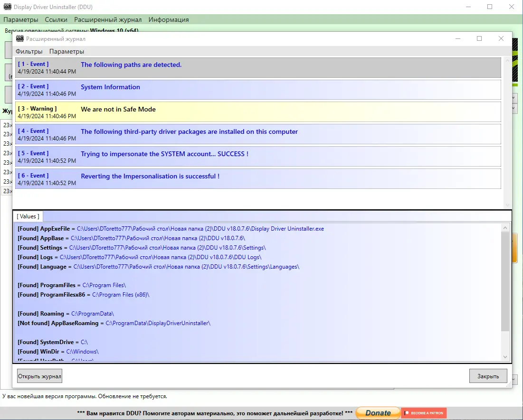The width and height of the screenshot is (523, 420).
Task: Select event 6 'Reverting the Impersonalisation is successful'
Action: click(258, 179)
